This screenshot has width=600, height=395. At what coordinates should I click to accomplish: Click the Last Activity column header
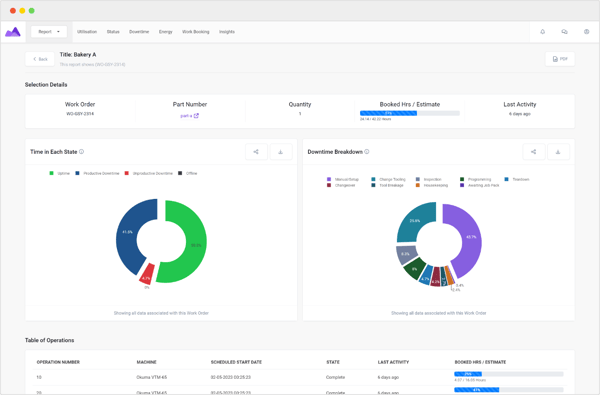[393, 362]
